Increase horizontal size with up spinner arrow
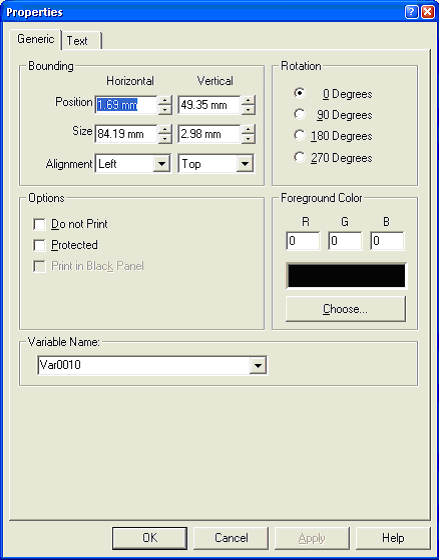Screen dimensions: 439x560 click(165, 130)
